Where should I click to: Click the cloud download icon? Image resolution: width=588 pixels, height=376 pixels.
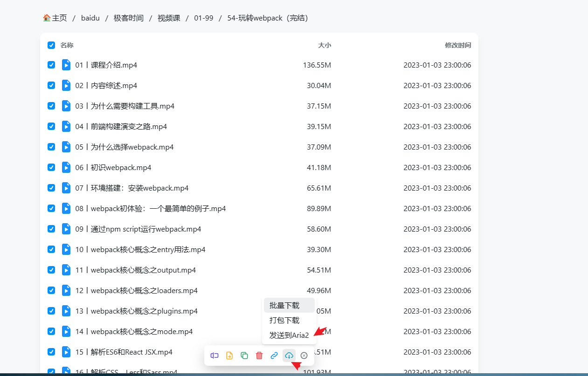[x=289, y=355]
